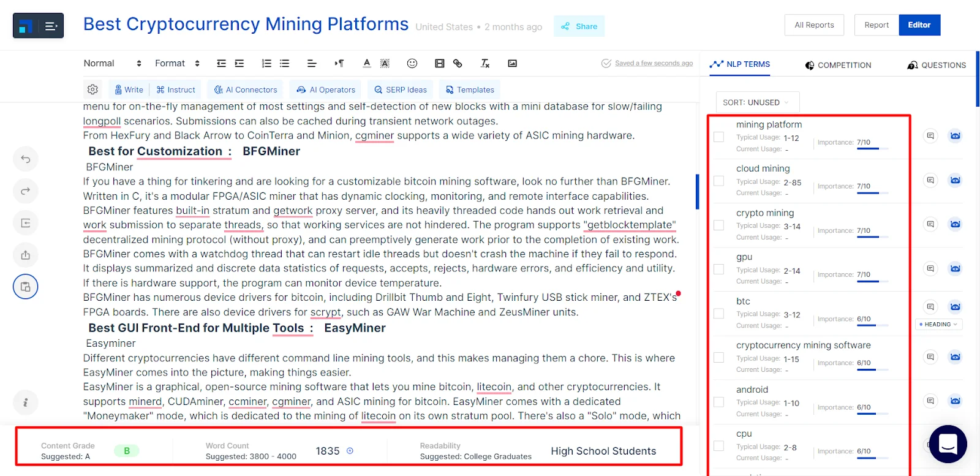This screenshot has height=476, width=980.
Task: Insert an image via the toolbar icon
Action: pos(513,63)
